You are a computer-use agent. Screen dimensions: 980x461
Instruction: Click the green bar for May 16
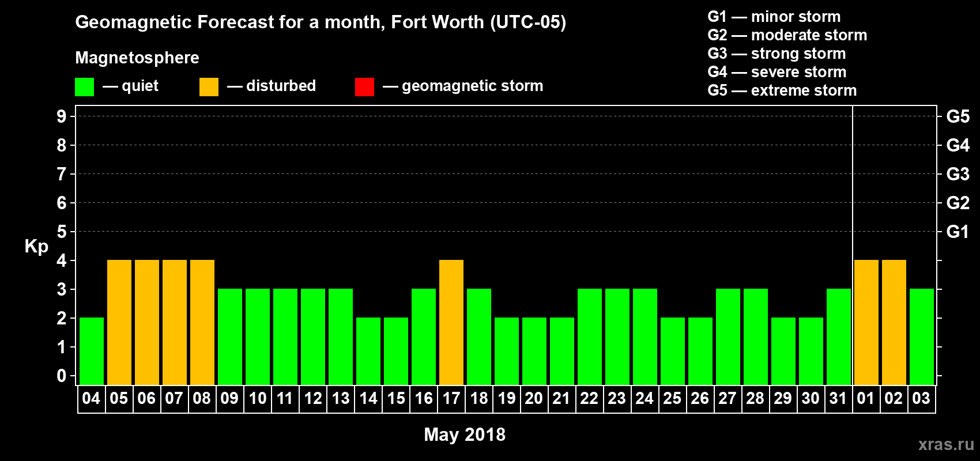(x=424, y=337)
